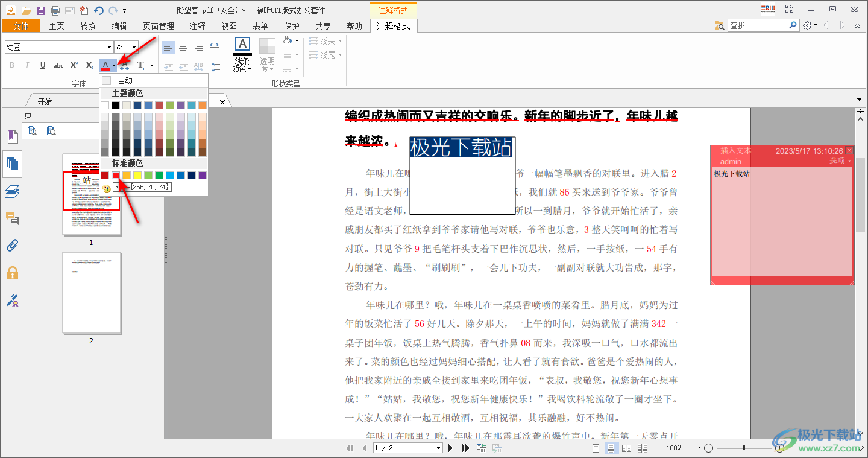Click the line spacing icon
Viewport: 868px width, 458px height.
[215, 67]
